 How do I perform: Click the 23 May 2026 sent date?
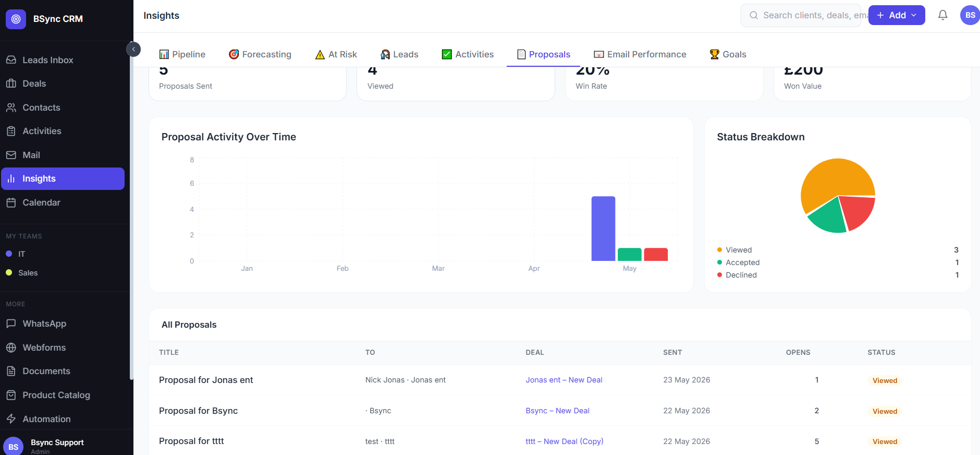pyautogui.click(x=687, y=380)
